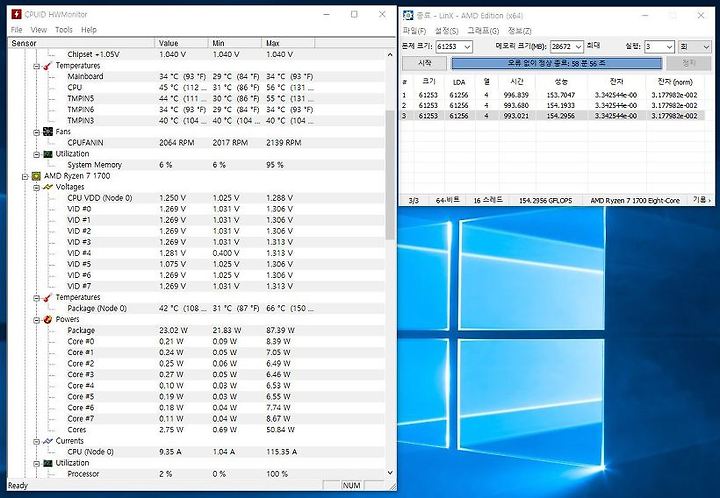The image size is (720, 498).
Task: Collapse the AMD Ryzen 7 1700 node
Action: [x=25, y=176]
